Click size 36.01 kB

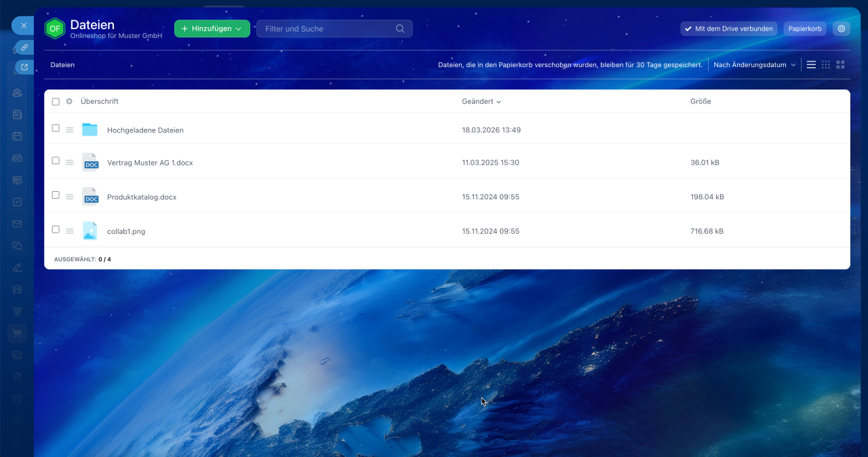(x=705, y=163)
